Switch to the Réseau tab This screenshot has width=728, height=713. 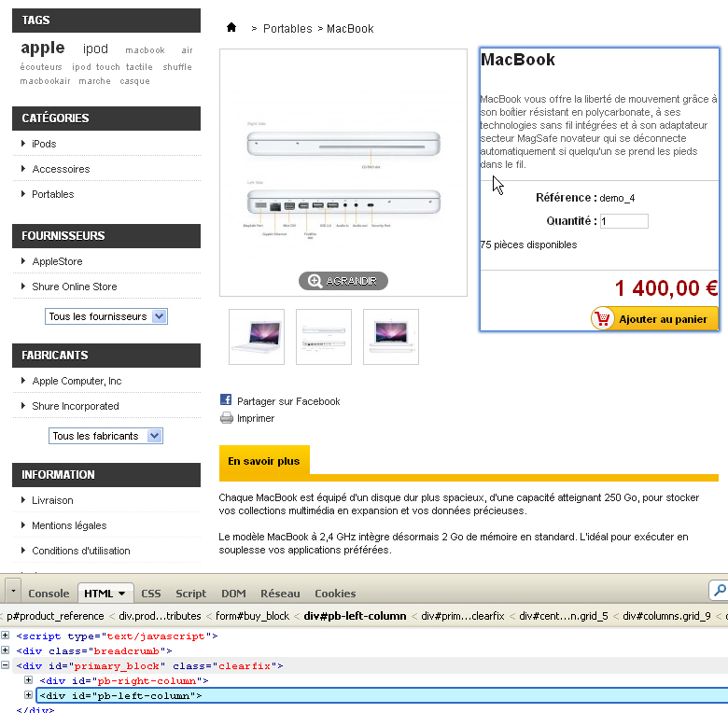pos(280,594)
